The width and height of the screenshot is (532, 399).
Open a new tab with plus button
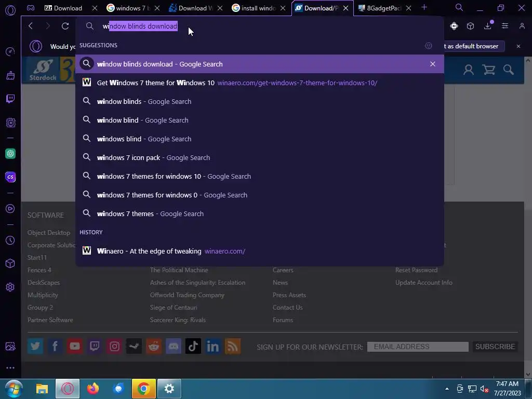pos(424,7)
